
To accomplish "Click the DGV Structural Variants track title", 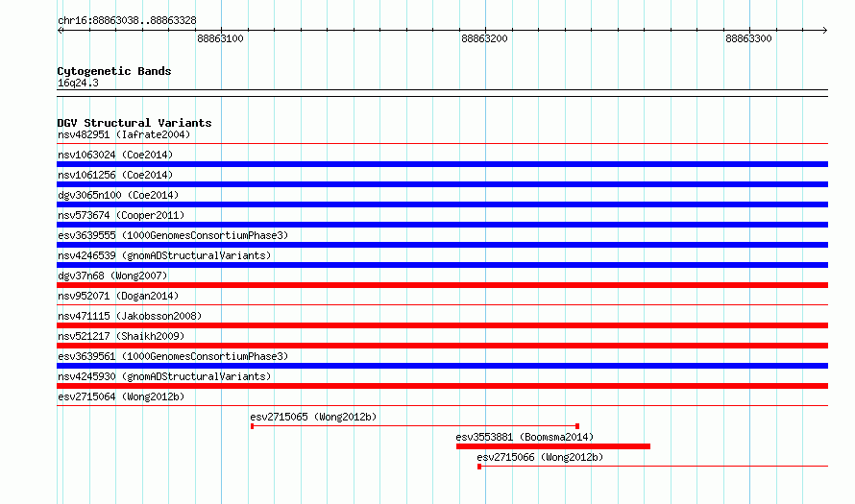I will point(134,123).
